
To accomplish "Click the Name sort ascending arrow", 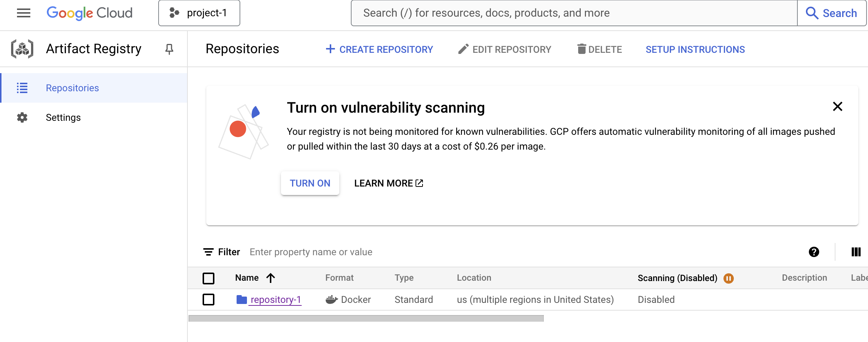I will [271, 278].
